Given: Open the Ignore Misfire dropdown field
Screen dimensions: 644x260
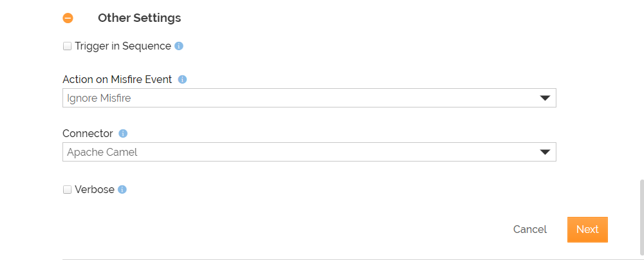Looking at the screenshot, I should [309, 98].
